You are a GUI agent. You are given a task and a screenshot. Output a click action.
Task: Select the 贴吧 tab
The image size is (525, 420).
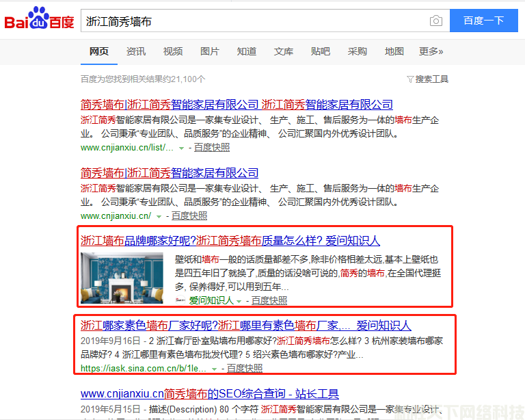321,51
